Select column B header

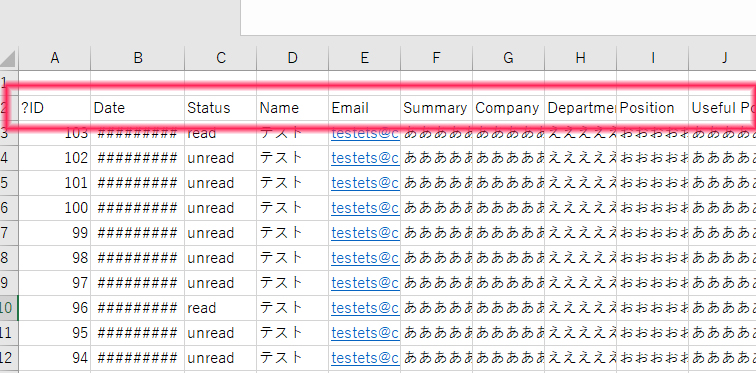pyautogui.click(x=137, y=58)
